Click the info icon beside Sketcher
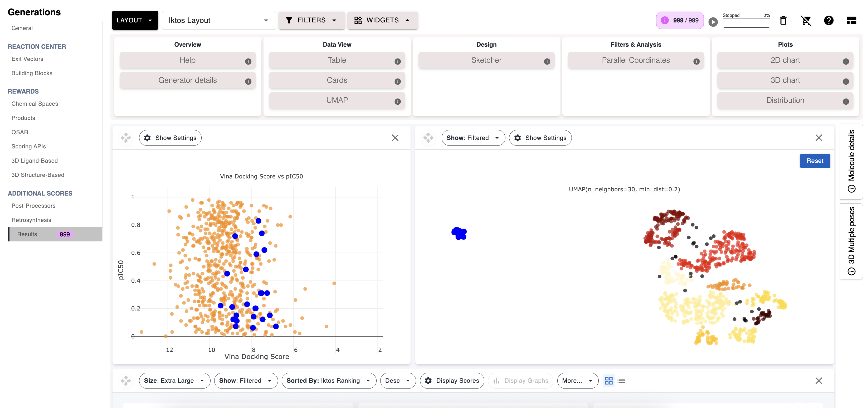Image resolution: width=868 pixels, height=408 pixels. [x=547, y=61]
